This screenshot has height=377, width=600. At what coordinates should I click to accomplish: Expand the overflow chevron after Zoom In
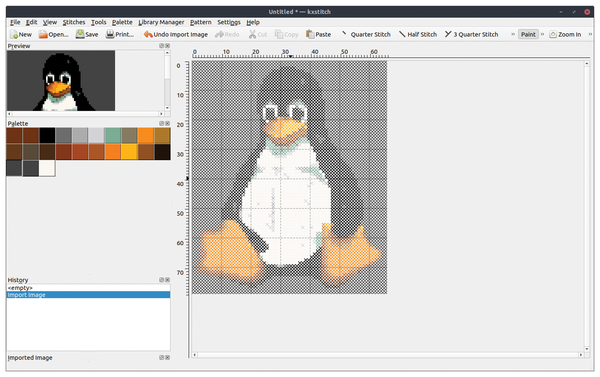pyautogui.click(x=590, y=34)
